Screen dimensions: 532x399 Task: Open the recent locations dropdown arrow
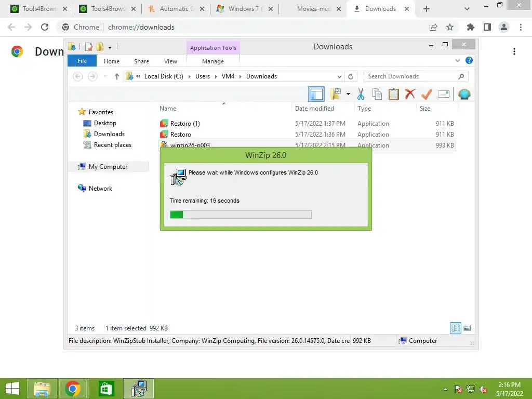tap(105, 76)
